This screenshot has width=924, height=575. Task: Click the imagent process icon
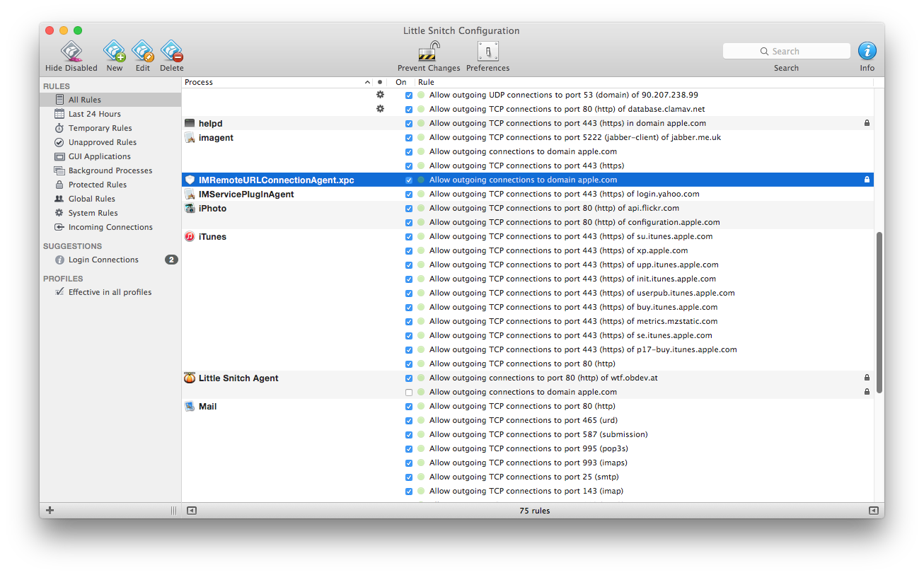coord(190,137)
